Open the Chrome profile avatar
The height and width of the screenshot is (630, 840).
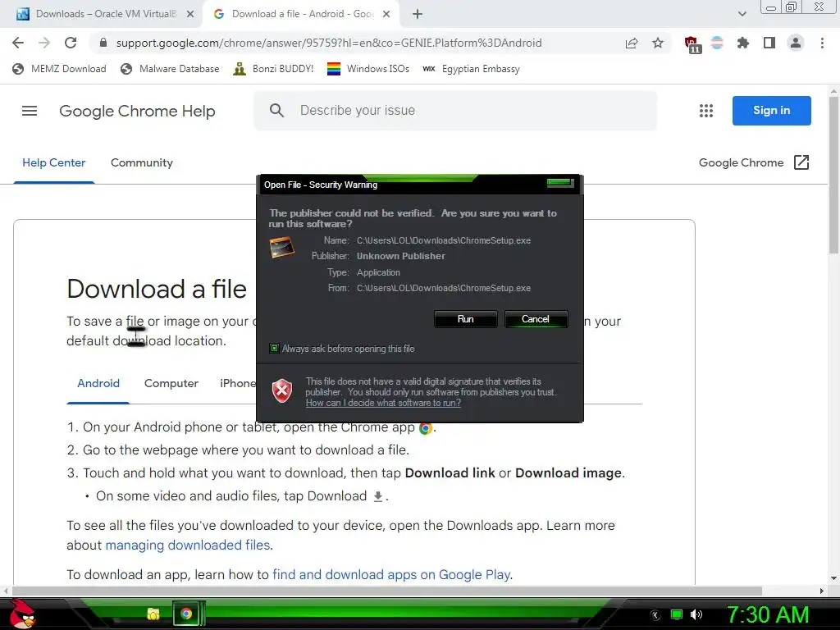coord(796,43)
